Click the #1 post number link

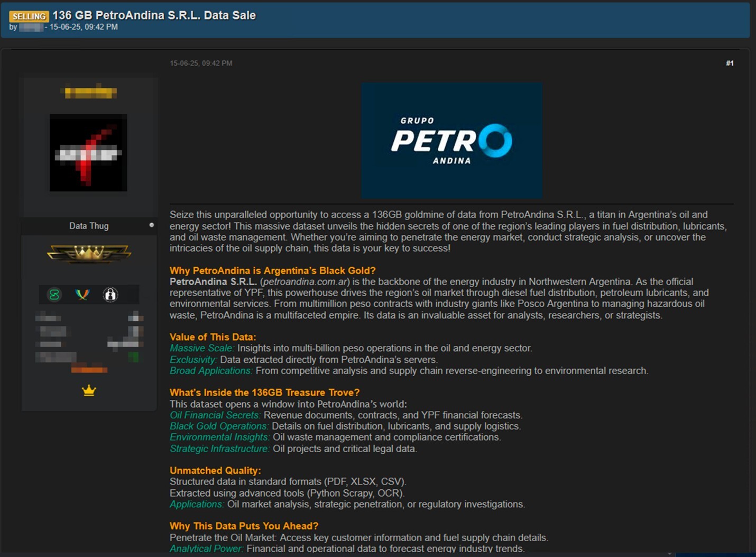point(730,63)
